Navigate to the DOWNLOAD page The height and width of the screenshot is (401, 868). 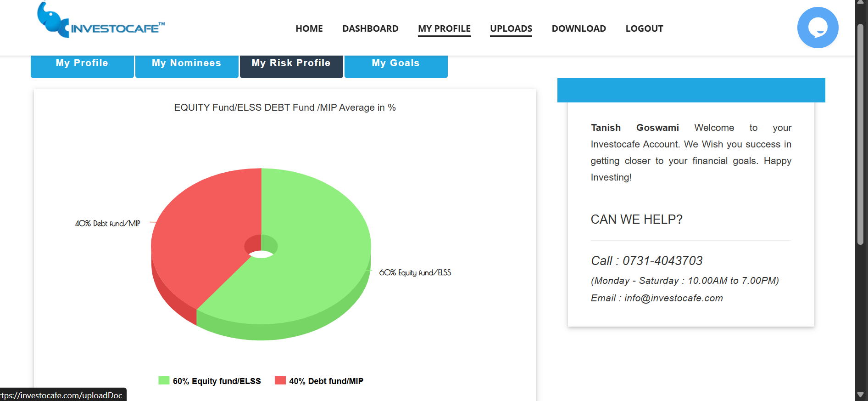click(x=579, y=28)
